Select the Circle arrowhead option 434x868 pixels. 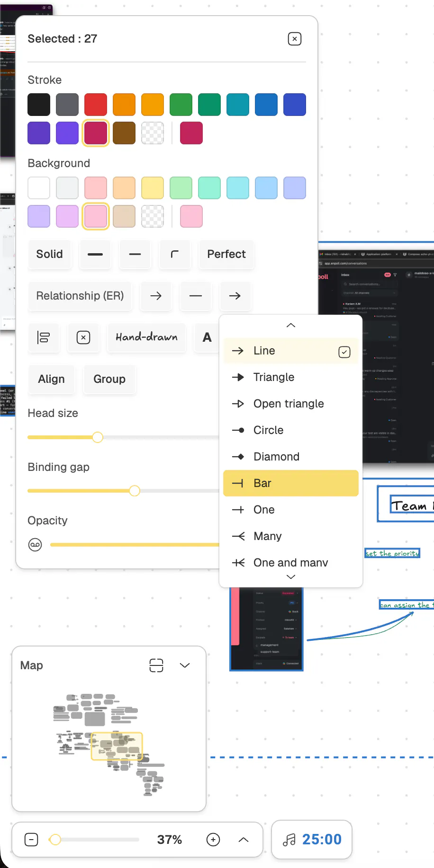click(291, 430)
